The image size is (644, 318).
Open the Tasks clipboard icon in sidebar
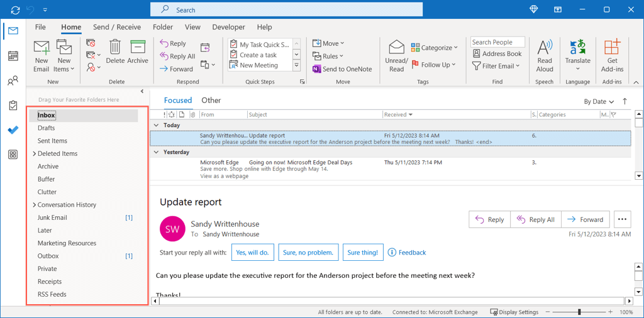pyautogui.click(x=13, y=106)
